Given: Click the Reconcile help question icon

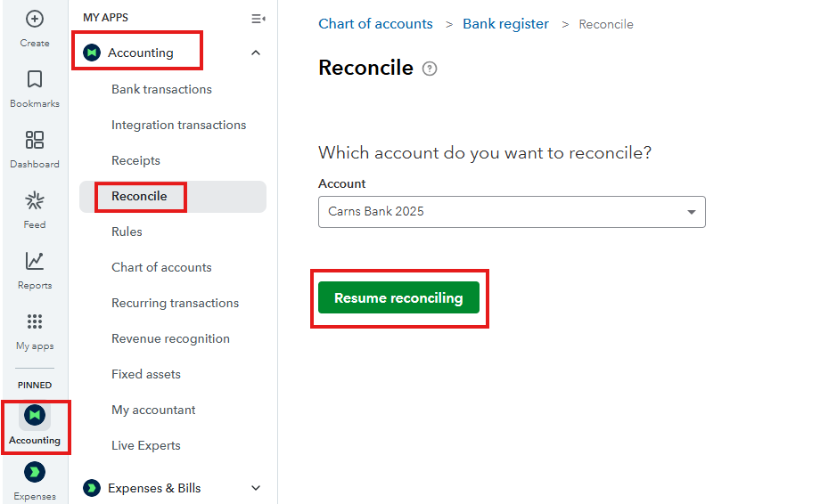Looking at the screenshot, I should pyautogui.click(x=430, y=69).
